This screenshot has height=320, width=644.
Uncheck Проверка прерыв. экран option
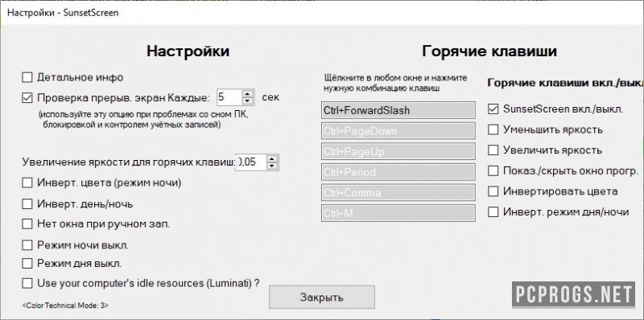(x=27, y=97)
